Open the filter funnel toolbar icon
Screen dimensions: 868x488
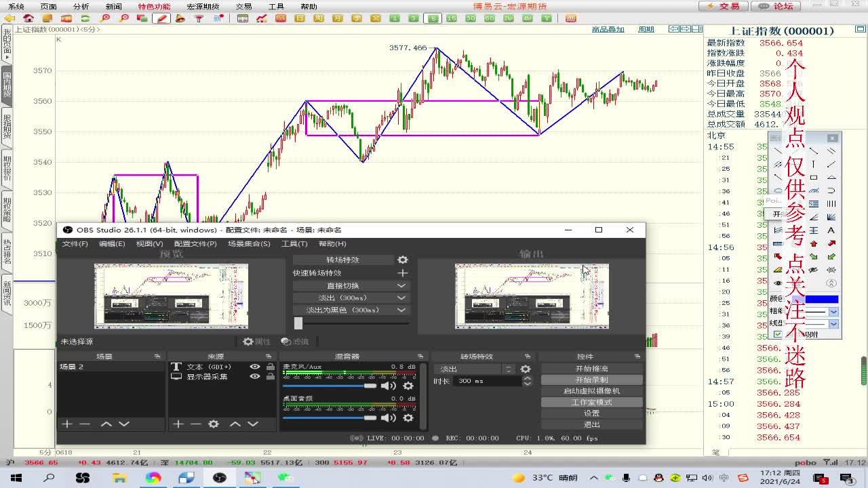coord(199,18)
